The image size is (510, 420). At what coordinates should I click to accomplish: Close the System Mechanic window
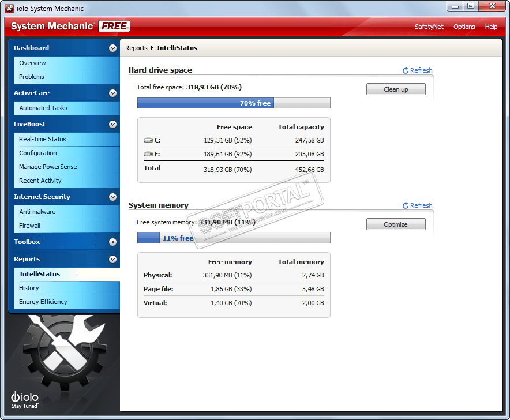(493, 6)
